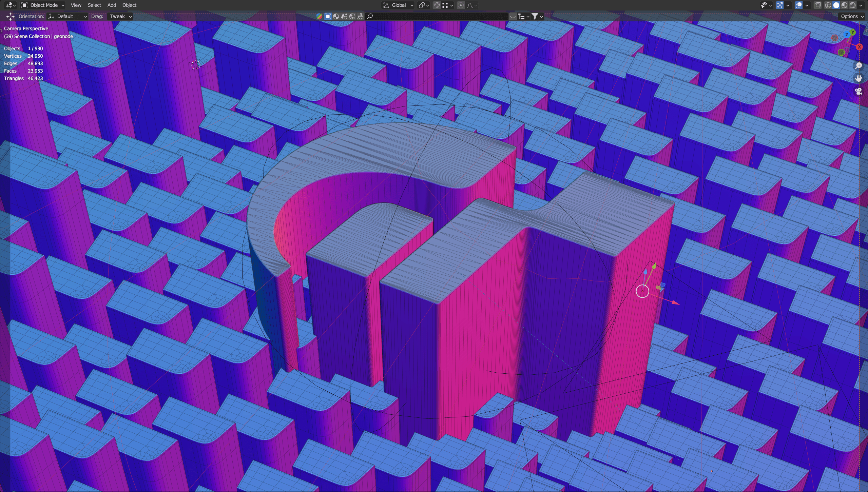Open the View menu
Screen dimensions: 868x492
point(76,5)
